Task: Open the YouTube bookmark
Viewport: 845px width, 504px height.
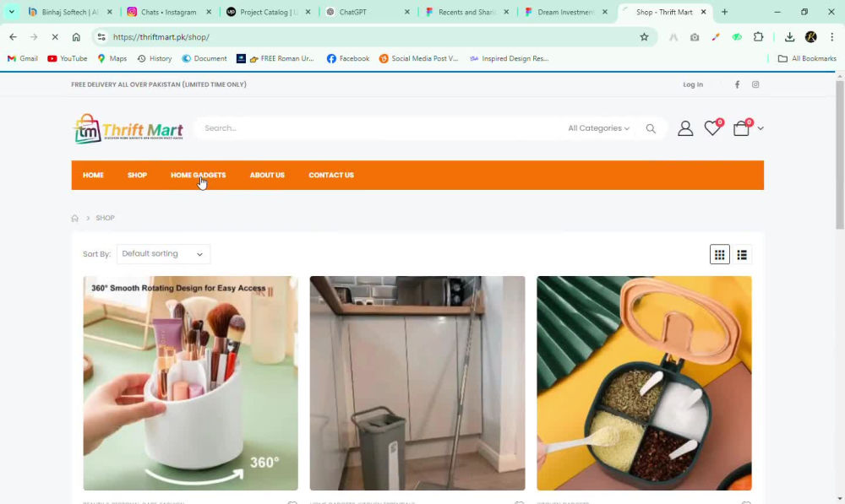Action: [68, 59]
